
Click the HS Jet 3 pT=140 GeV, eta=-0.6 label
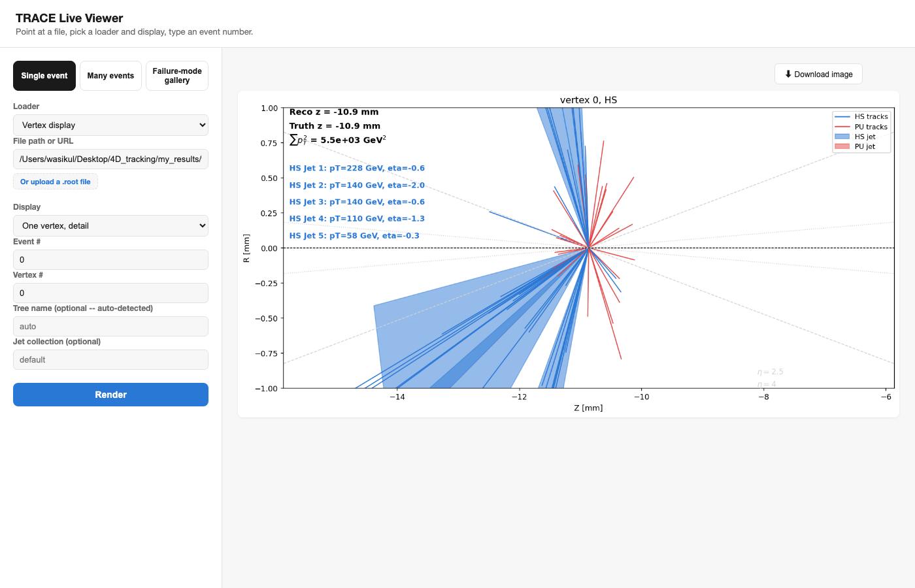pos(357,202)
